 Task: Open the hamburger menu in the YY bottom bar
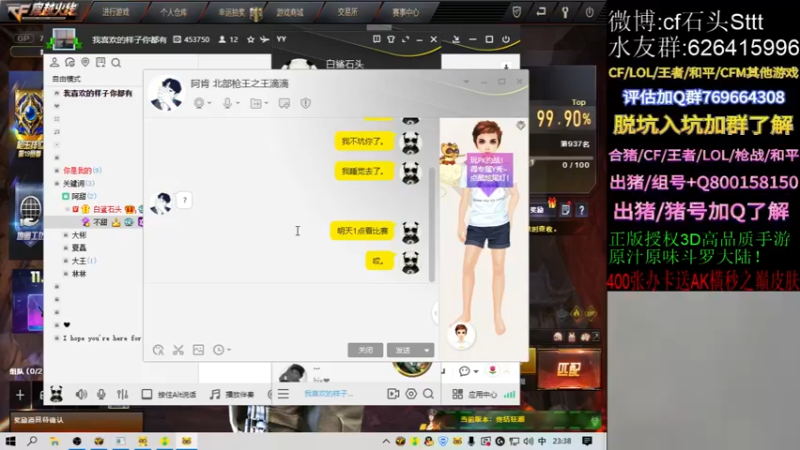pos(283,394)
